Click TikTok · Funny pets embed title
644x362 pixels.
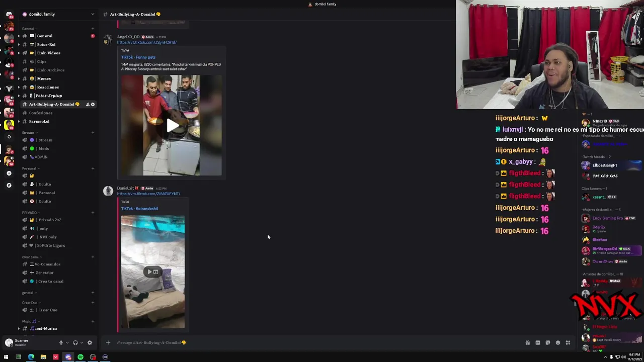pos(138,57)
